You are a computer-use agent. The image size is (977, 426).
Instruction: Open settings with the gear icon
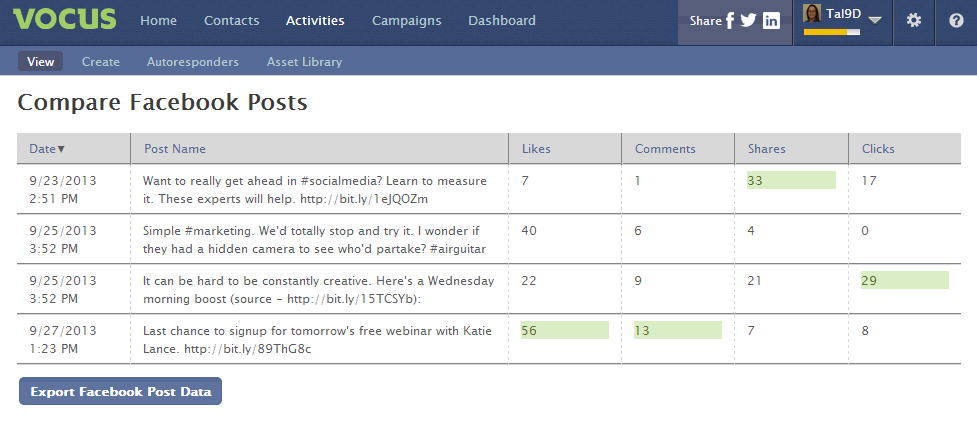pos(913,21)
